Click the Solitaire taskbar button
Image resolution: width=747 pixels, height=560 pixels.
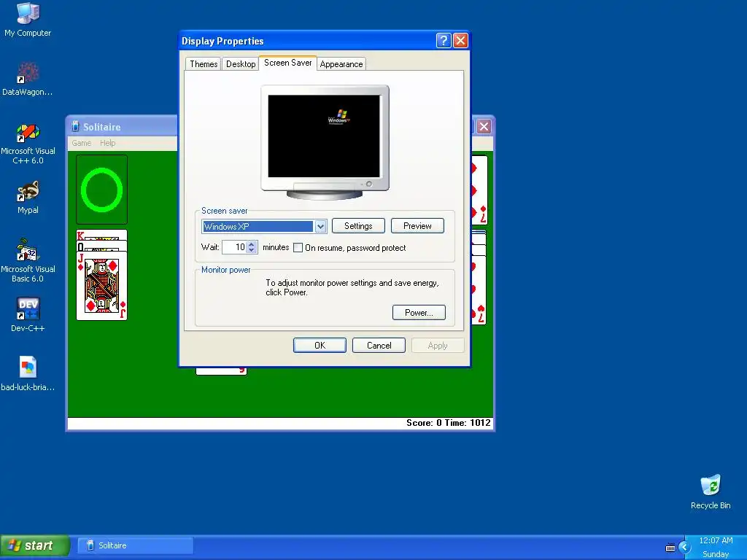(x=135, y=545)
